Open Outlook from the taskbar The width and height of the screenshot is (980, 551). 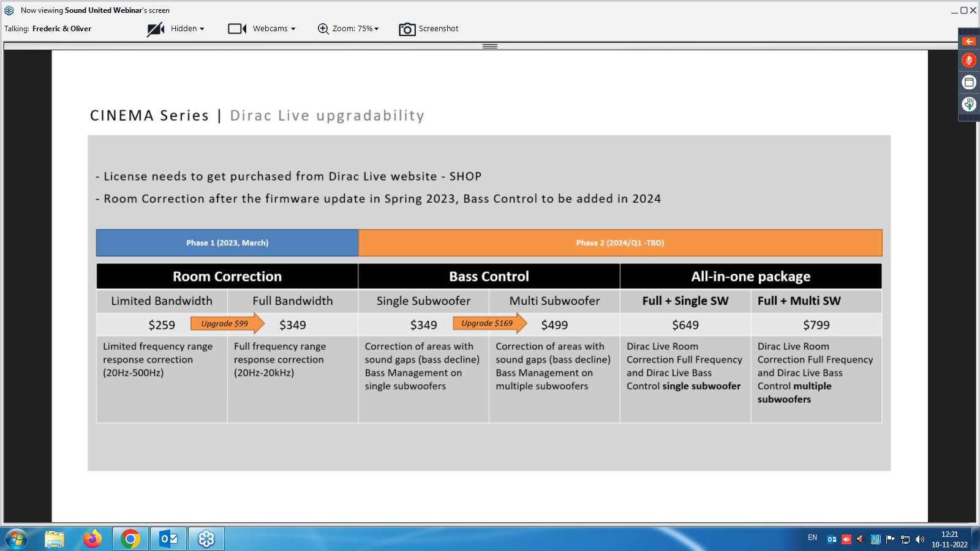tap(168, 539)
